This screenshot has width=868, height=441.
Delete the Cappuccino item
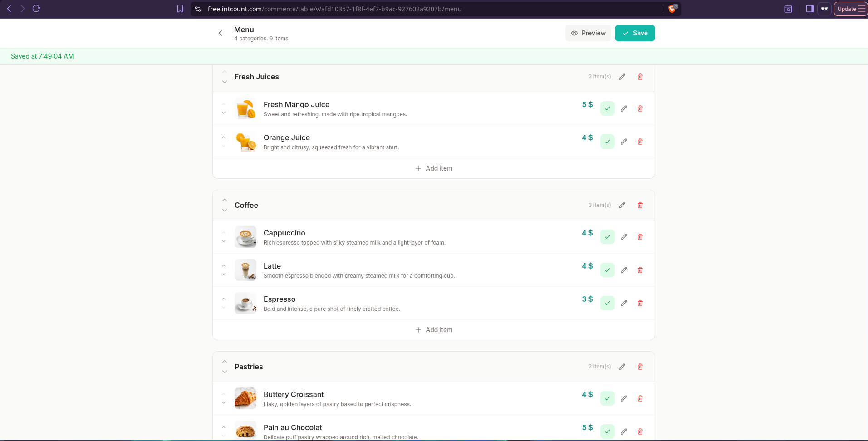click(640, 237)
